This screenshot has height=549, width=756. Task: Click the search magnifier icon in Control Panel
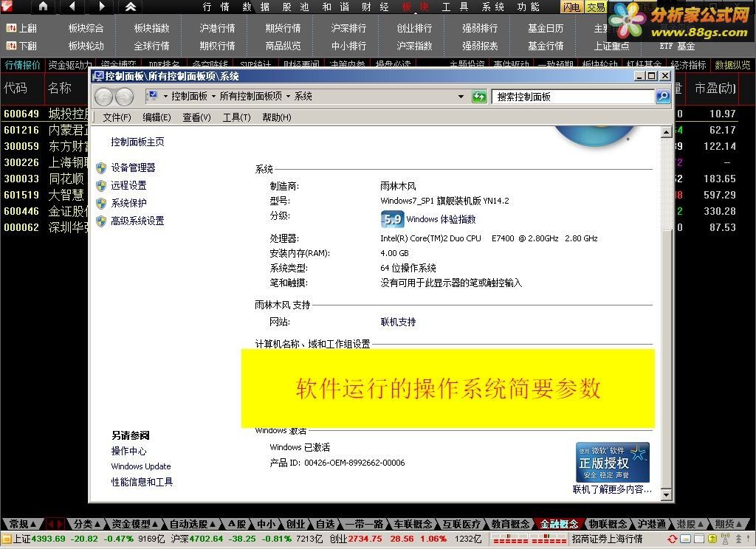pos(663,97)
